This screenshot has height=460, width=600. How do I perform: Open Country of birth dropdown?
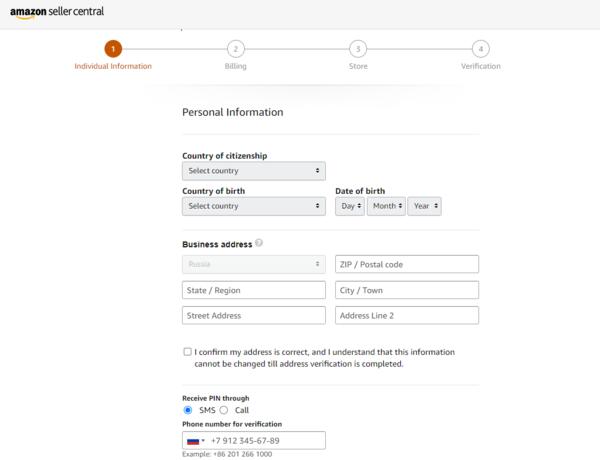point(254,206)
